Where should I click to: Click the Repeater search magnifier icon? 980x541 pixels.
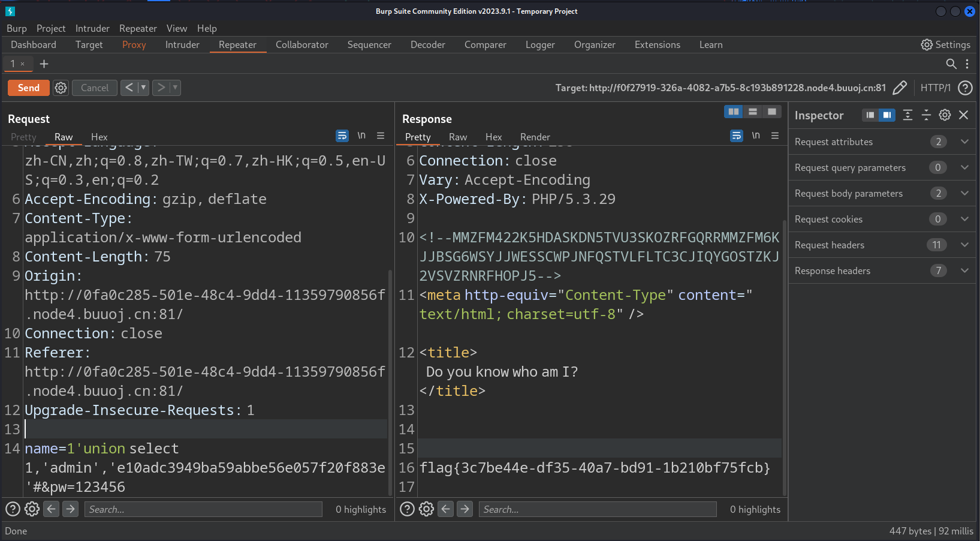point(951,64)
